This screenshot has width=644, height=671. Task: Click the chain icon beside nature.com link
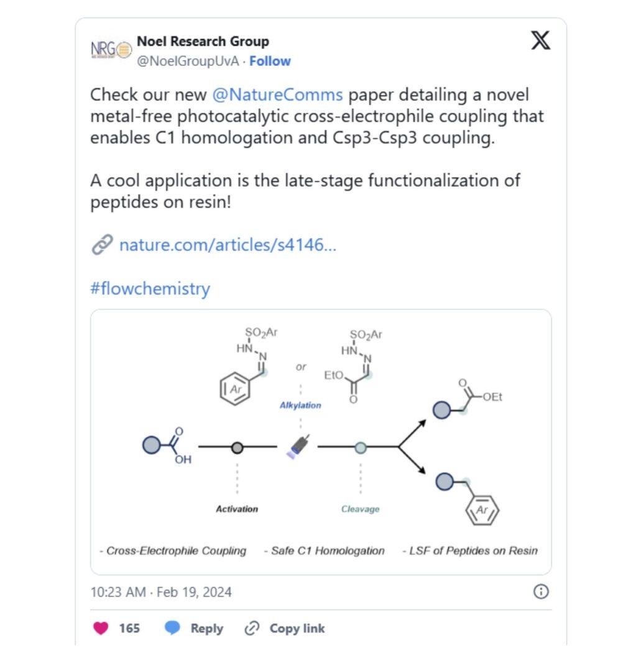click(103, 245)
